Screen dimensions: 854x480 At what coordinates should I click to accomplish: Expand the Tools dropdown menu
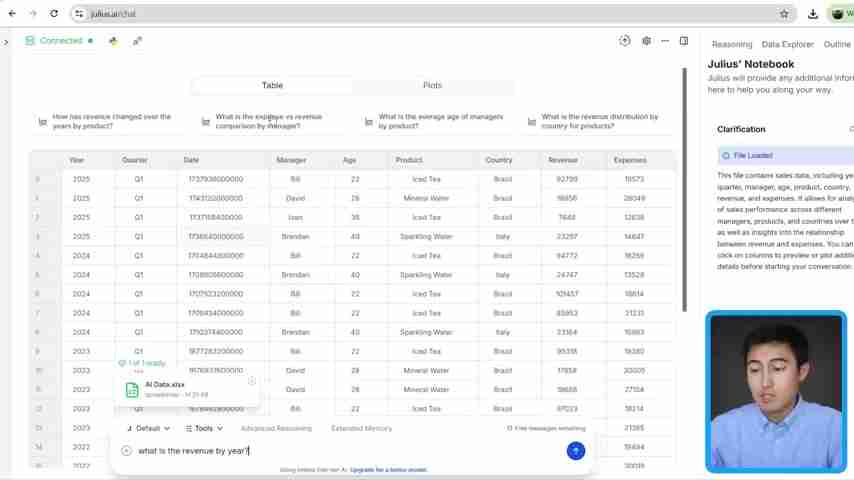(203, 428)
